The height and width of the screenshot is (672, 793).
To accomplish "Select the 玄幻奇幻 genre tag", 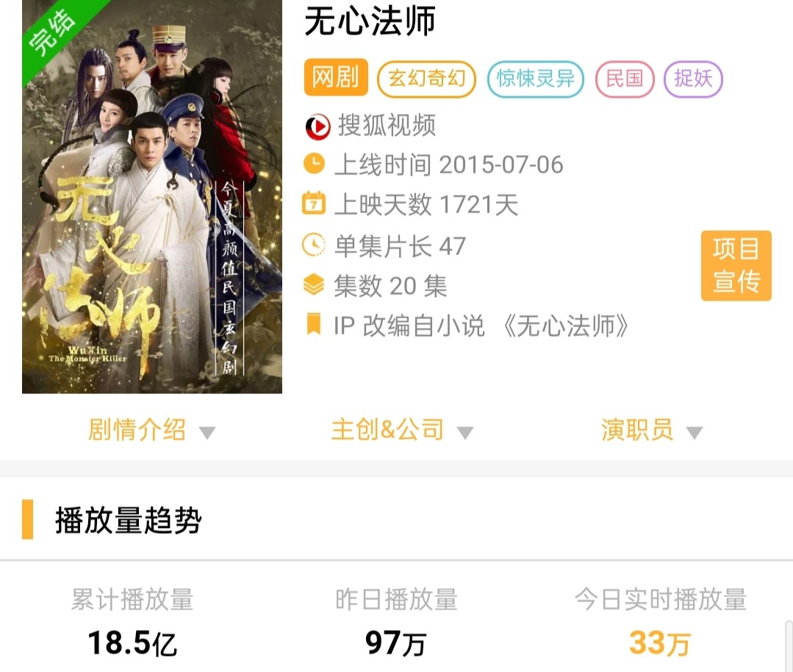I will pyautogui.click(x=426, y=79).
